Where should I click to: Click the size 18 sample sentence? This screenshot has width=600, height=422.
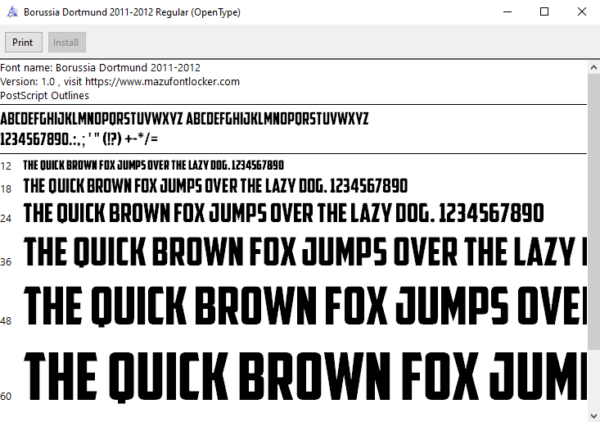(215, 186)
